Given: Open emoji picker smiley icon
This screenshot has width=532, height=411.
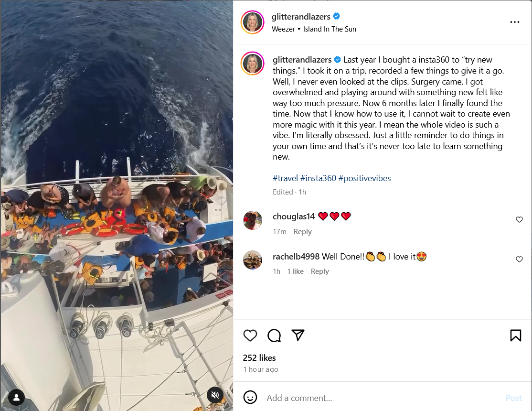Looking at the screenshot, I should coord(250,398).
